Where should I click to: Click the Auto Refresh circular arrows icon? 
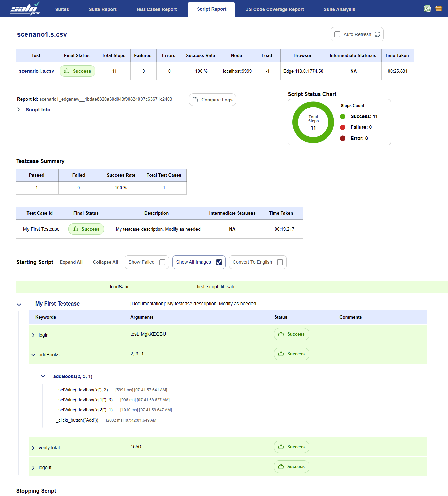click(x=377, y=34)
